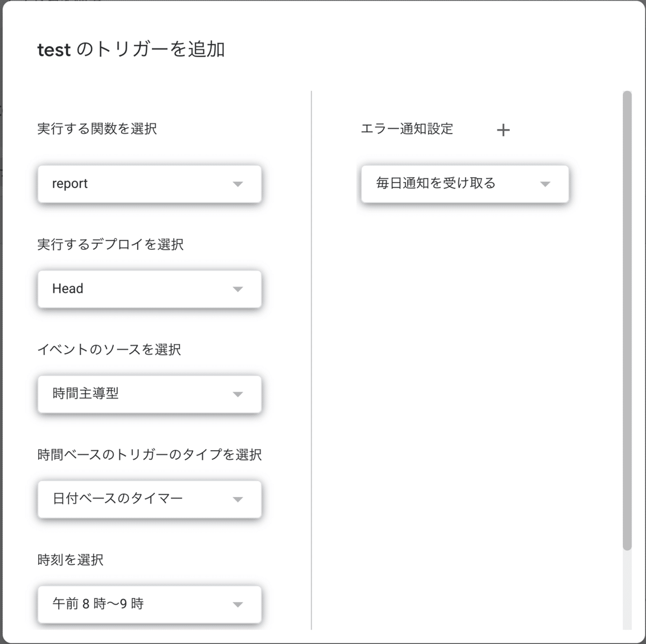
Task: Open the event source dropdown 時間主導型
Action: point(149,394)
